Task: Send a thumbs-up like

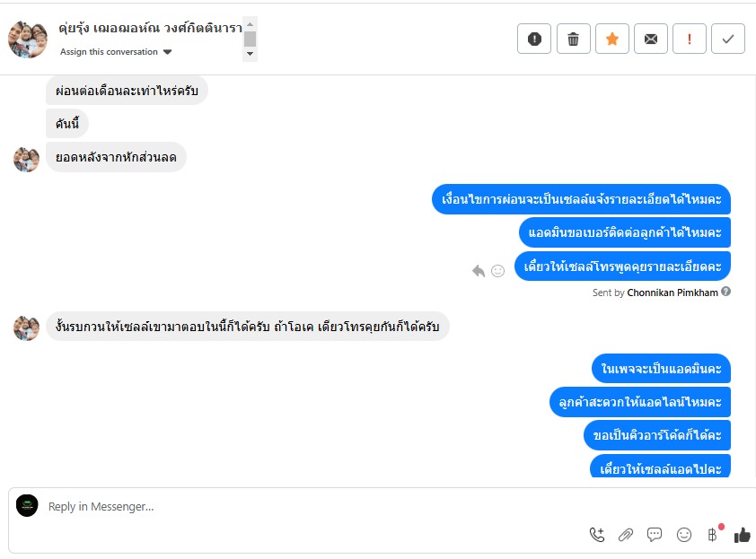Action: [x=742, y=535]
